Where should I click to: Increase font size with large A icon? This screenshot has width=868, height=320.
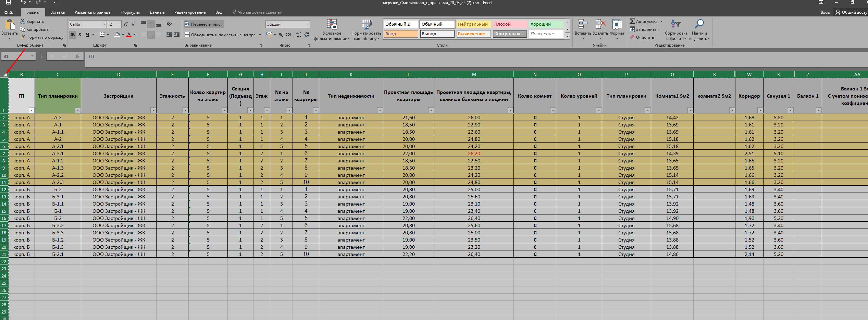click(x=126, y=24)
